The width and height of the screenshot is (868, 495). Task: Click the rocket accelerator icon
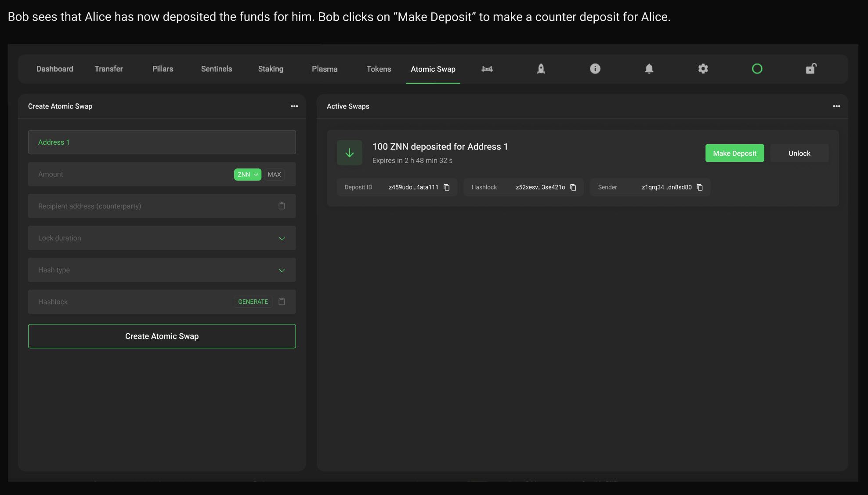541,69
